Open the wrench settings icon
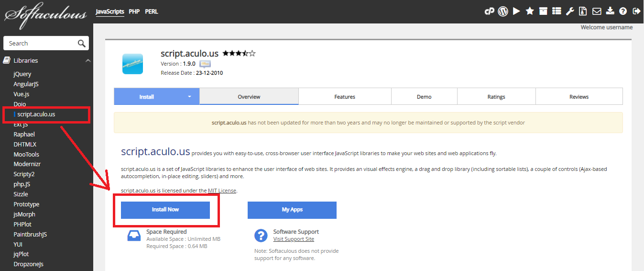 tap(570, 11)
